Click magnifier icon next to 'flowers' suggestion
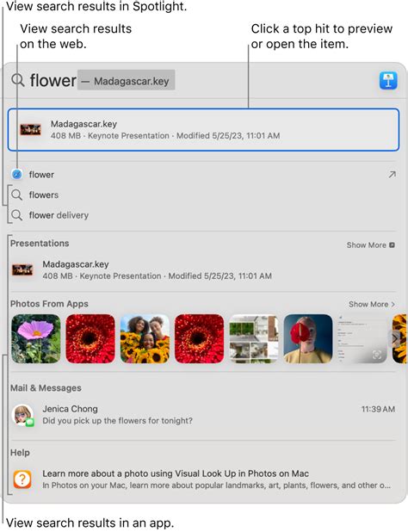Image resolution: width=408 pixels, height=532 pixels. coord(16,195)
